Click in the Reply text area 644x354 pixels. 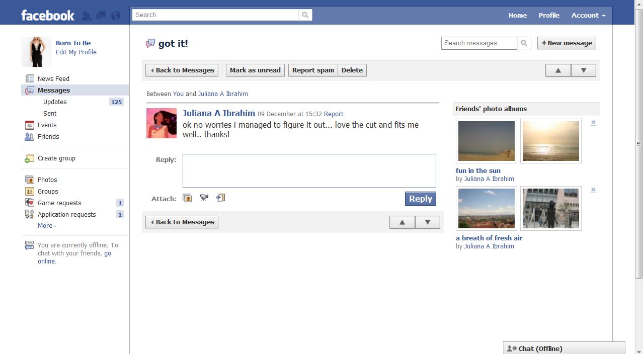coord(309,171)
